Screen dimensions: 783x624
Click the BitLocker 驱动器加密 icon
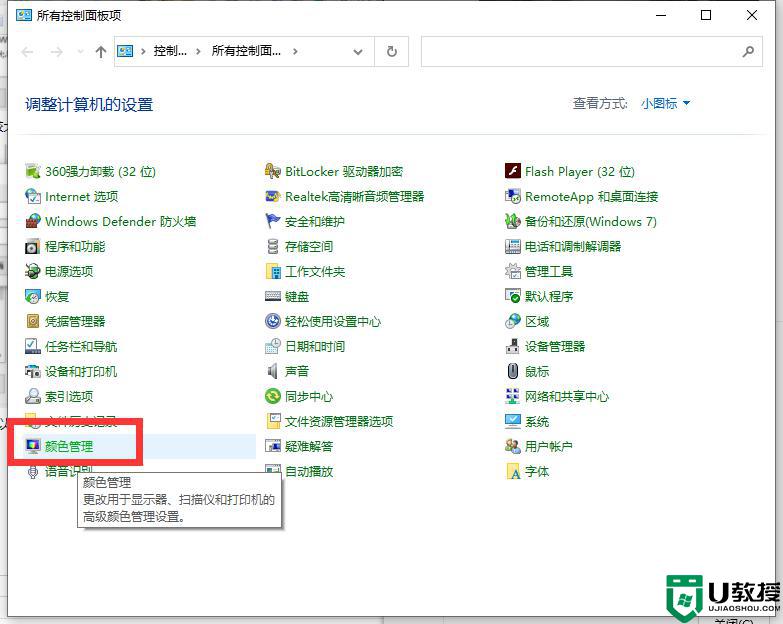(273, 171)
